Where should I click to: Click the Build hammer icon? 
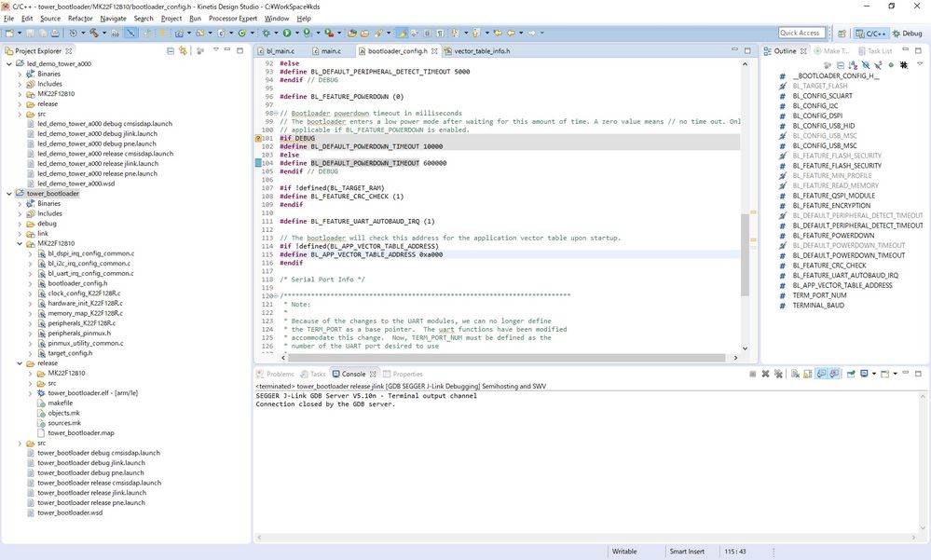[x=93, y=34]
